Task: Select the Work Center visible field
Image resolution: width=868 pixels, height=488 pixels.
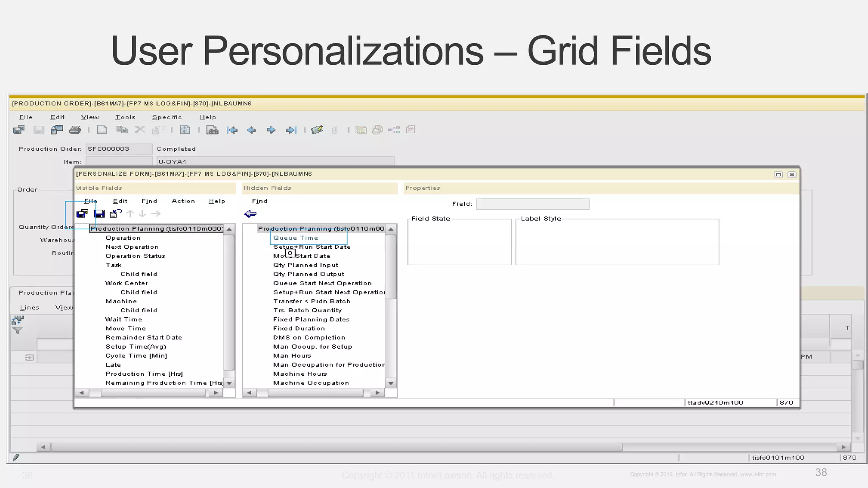Action: (126, 283)
